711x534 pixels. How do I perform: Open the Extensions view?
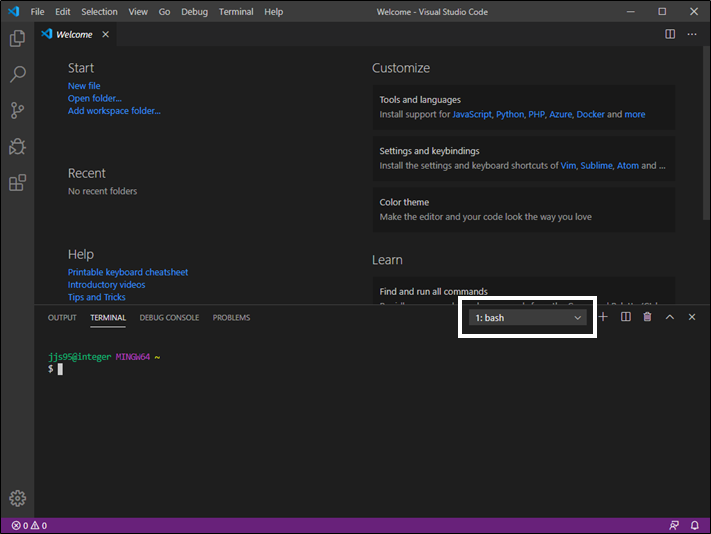(x=17, y=183)
